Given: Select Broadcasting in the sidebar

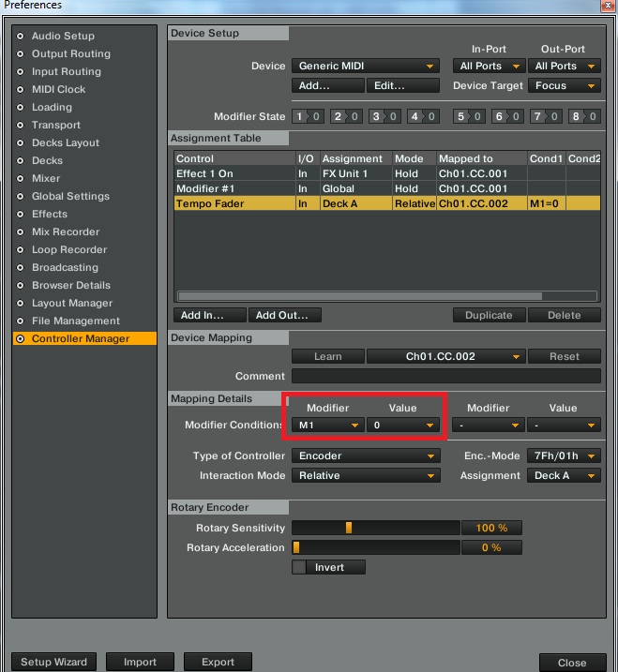Looking at the screenshot, I should (x=65, y=267).
